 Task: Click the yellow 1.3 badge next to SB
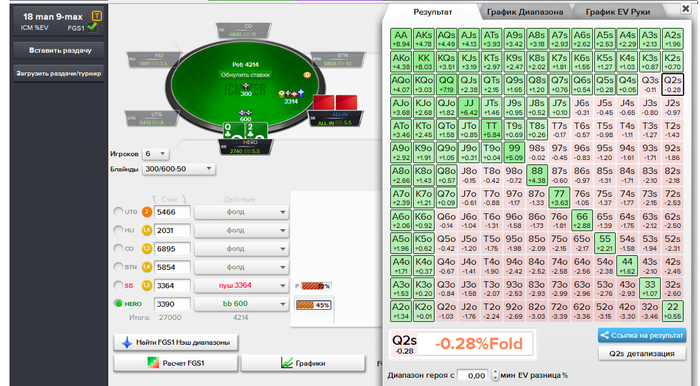click(x=146, y=285)
